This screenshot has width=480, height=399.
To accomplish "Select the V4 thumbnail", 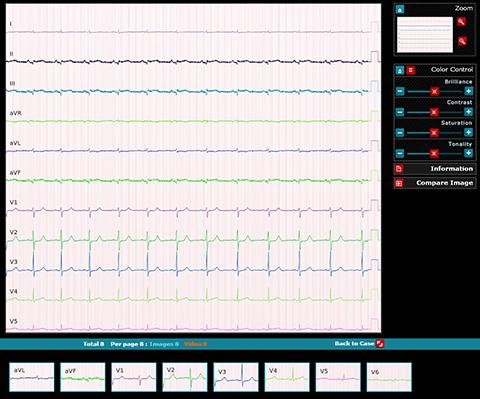I will point(287,377).
